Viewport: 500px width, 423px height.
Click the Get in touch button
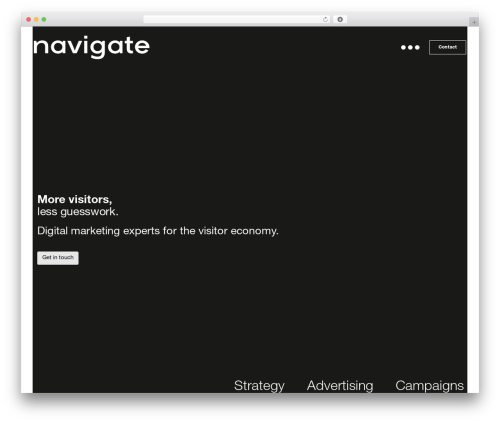pyautogui.click(x=58, y=258)
